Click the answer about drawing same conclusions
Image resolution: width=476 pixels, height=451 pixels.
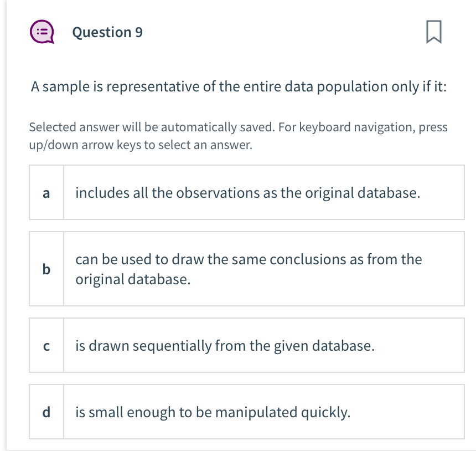coord(248,269)
